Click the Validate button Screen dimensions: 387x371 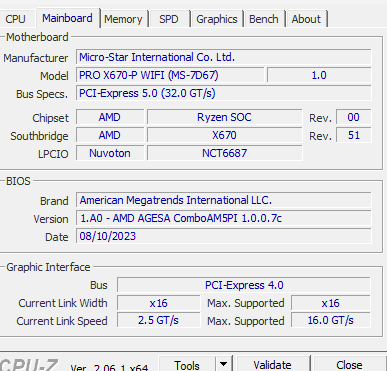tap(272, 365)
